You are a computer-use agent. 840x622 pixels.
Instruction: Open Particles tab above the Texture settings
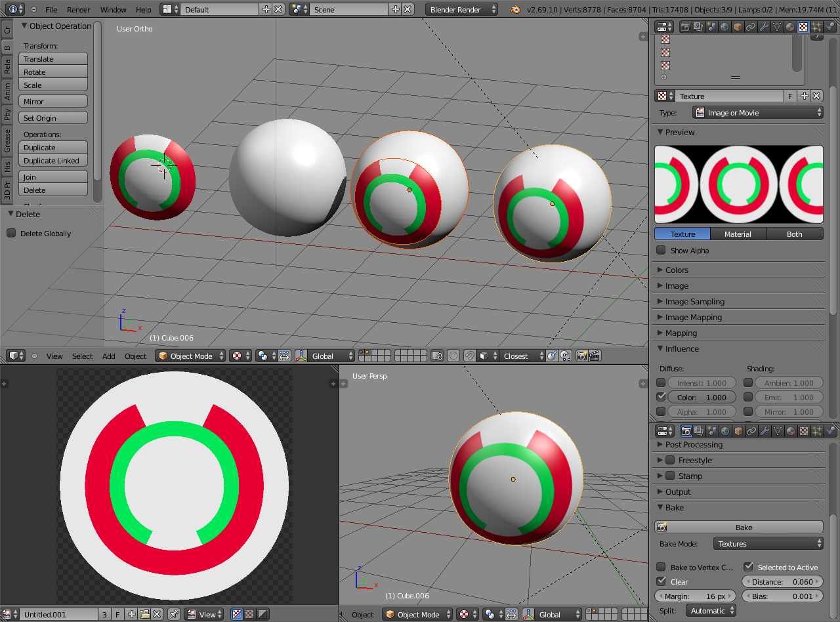pos(816,27)
